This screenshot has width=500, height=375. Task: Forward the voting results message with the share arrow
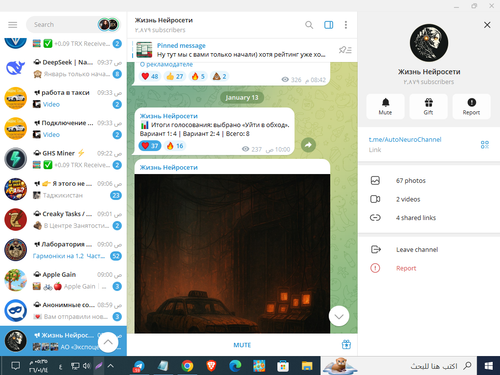308,145
